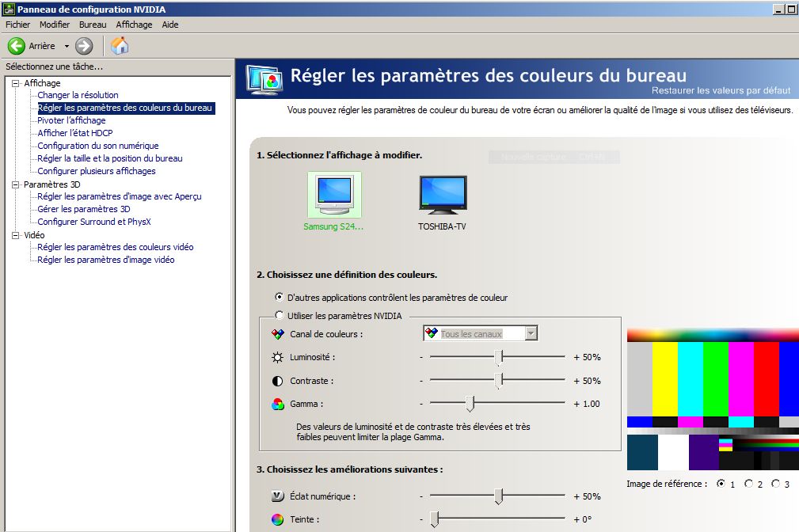Select "Régler les paramètres des couleurs du bureau" item
This screenshot has width=799, height=532.
(125, 108)
